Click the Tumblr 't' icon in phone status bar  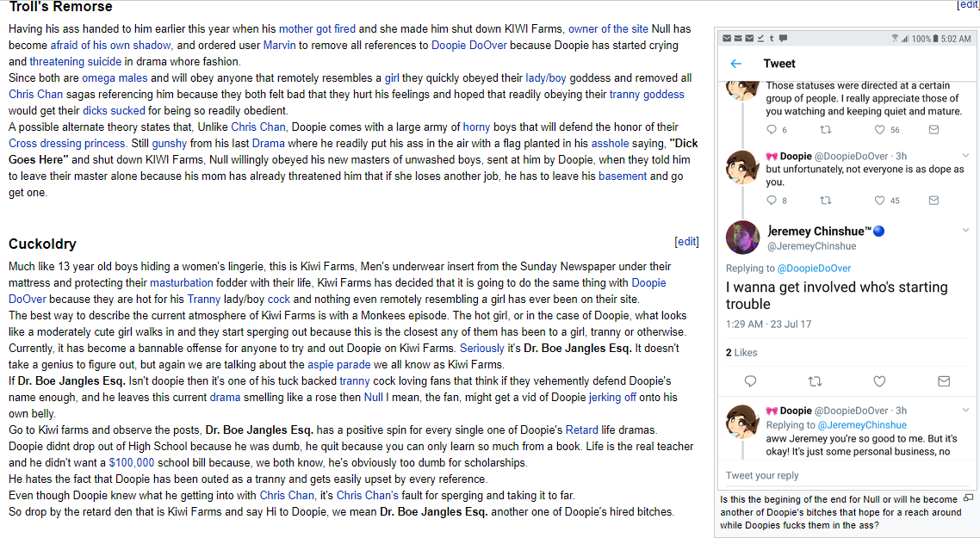(x=772, y=38)
